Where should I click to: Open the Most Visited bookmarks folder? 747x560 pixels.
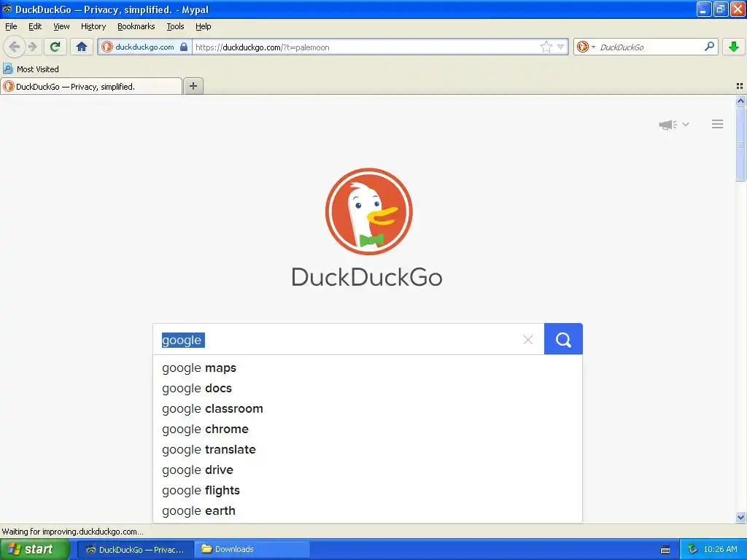point(31,69)
